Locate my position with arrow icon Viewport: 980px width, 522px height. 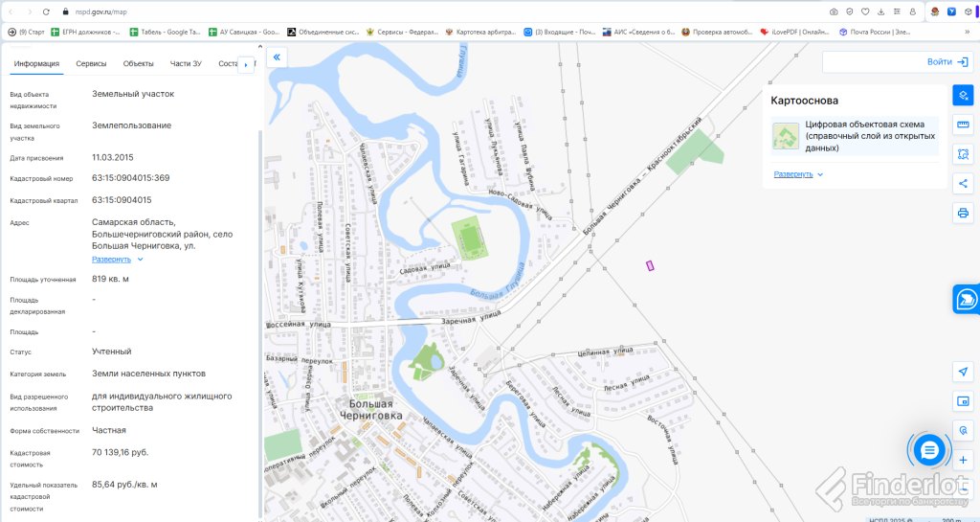(963, 372)
